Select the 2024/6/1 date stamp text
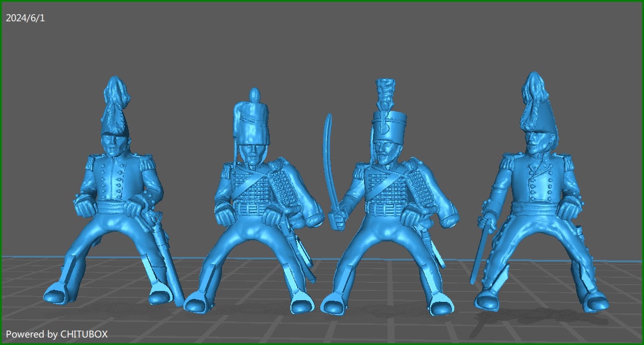644x345 pixels. [x=24, y=17]
